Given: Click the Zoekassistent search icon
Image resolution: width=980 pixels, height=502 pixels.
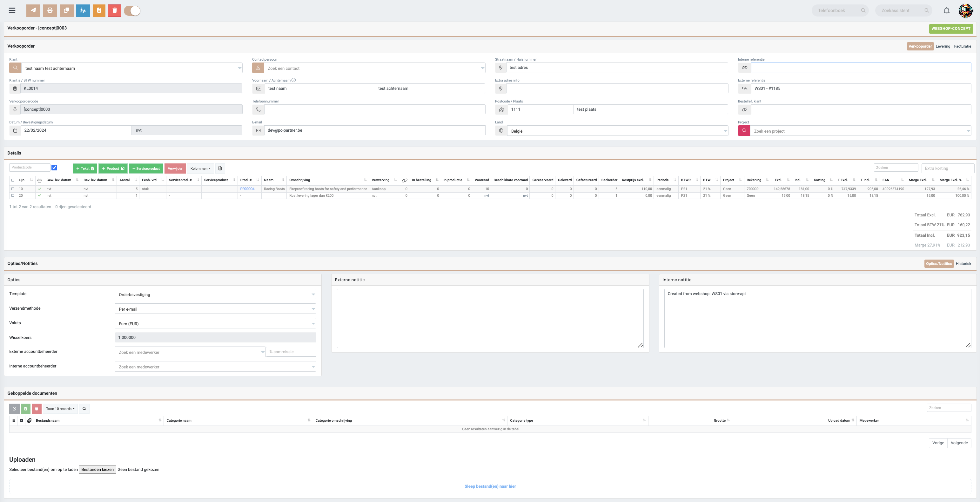Looking at the screenshot, I should coord(927,11).
